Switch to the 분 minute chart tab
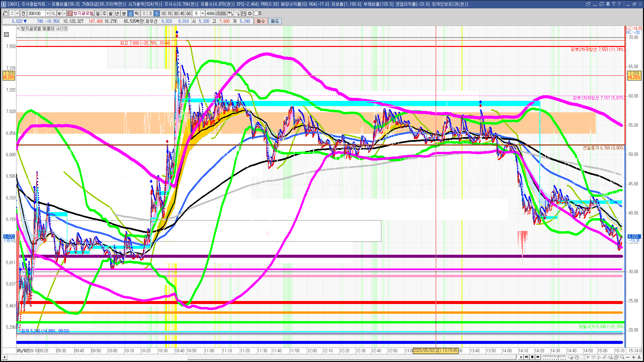Screen dimensions: 644x362 (124, 13)
